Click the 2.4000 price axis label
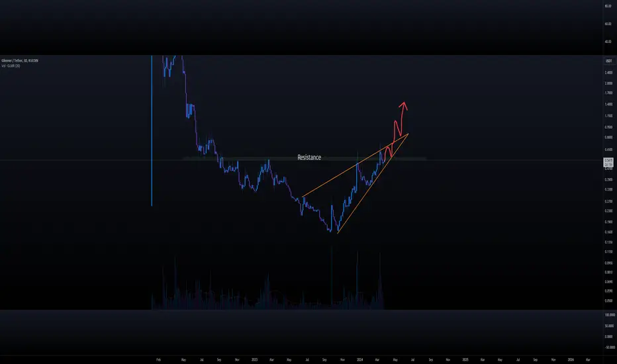617x364 pixels. point(608,73)
